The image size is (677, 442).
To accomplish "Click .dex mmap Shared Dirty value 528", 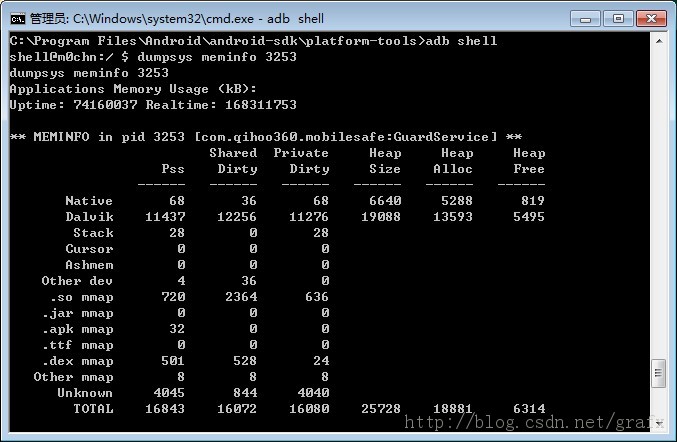I will [245, 361].
